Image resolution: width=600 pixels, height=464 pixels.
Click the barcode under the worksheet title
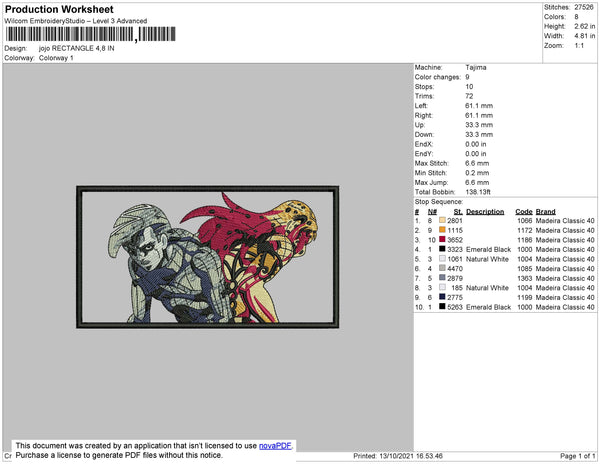pos(91,34)
